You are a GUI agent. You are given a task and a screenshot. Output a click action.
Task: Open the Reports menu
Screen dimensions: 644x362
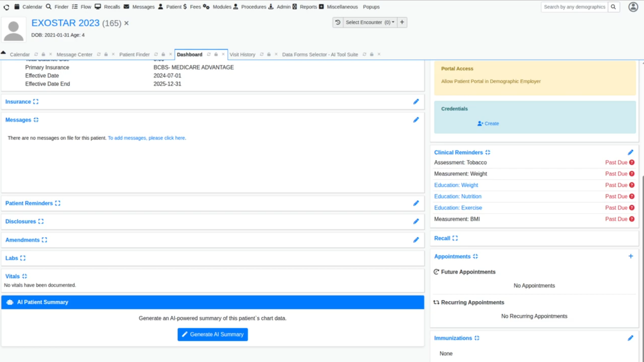(x=308, y=7)
